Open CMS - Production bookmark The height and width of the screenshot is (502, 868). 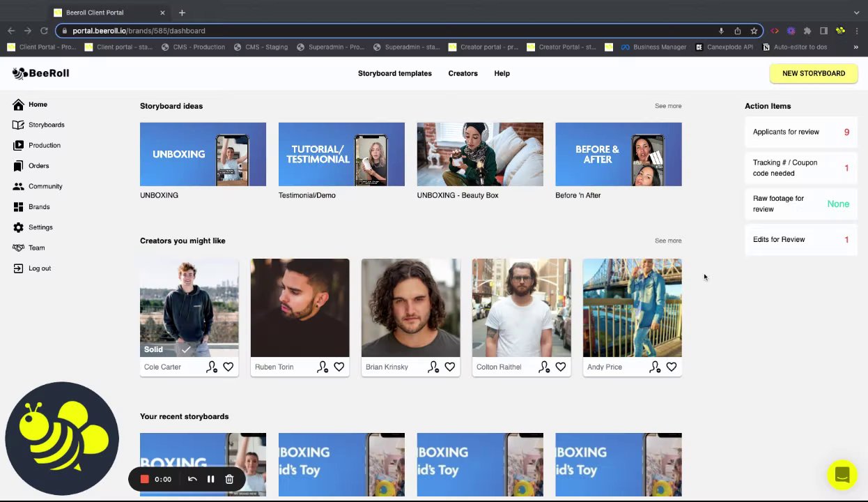tap(193, 47)
